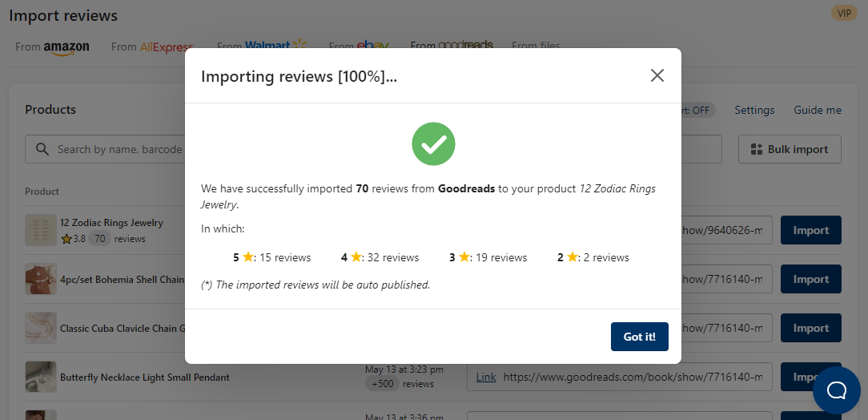Click the Bohemia Shell Chain product thumbnail
The image size is (868, 420).
(x=41, y=279)
